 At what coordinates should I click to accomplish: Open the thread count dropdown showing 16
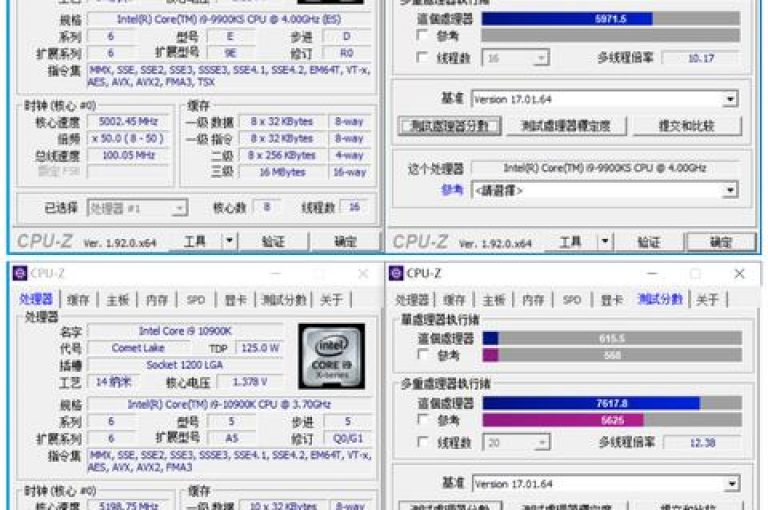click(515, 58)
